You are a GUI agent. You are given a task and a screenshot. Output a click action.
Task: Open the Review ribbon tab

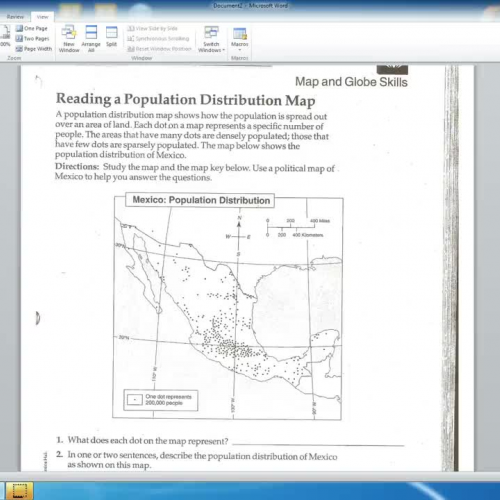(x=15, y=17)
